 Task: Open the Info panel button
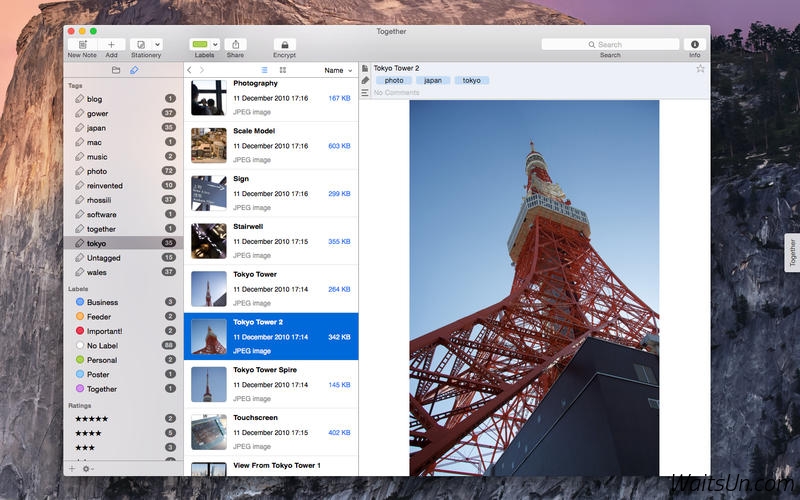tap(694, 44)
